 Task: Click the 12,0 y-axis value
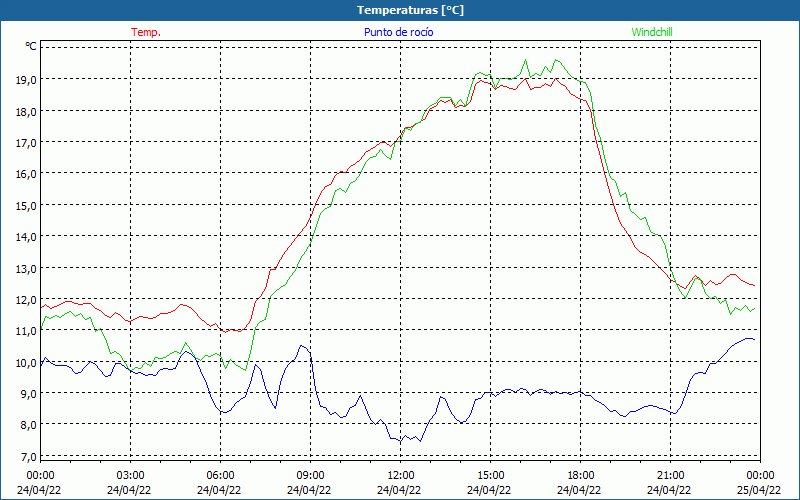coord(26,299)
